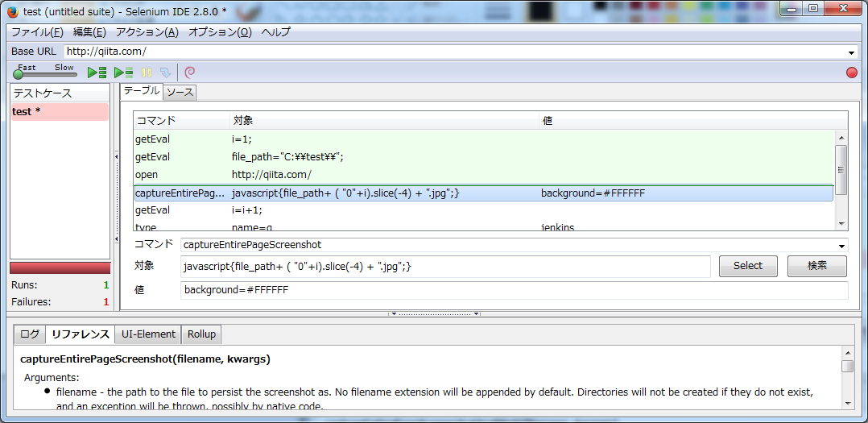Click the background=#FFFFFF cell in table
This screenshot has width=868, height=423.
click(593, 193)
